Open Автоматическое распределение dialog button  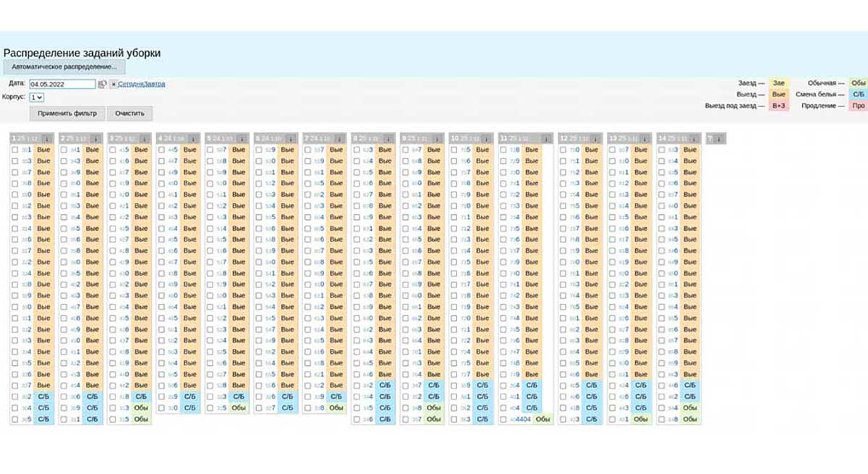click(x=64, y=67)
